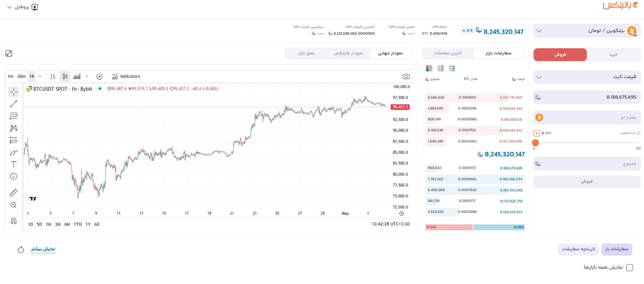Switch to the فروش (sell) mode
The width and height of the screenshot is (644, 284).
pyautogui.click(x=560, y=55)
